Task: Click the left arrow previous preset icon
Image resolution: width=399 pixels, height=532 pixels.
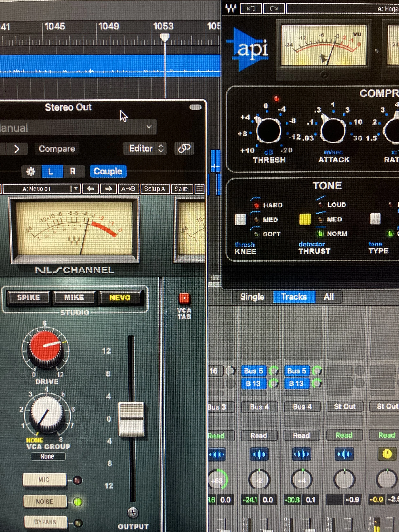Action: pyautogui.click(x=90, y=189)
